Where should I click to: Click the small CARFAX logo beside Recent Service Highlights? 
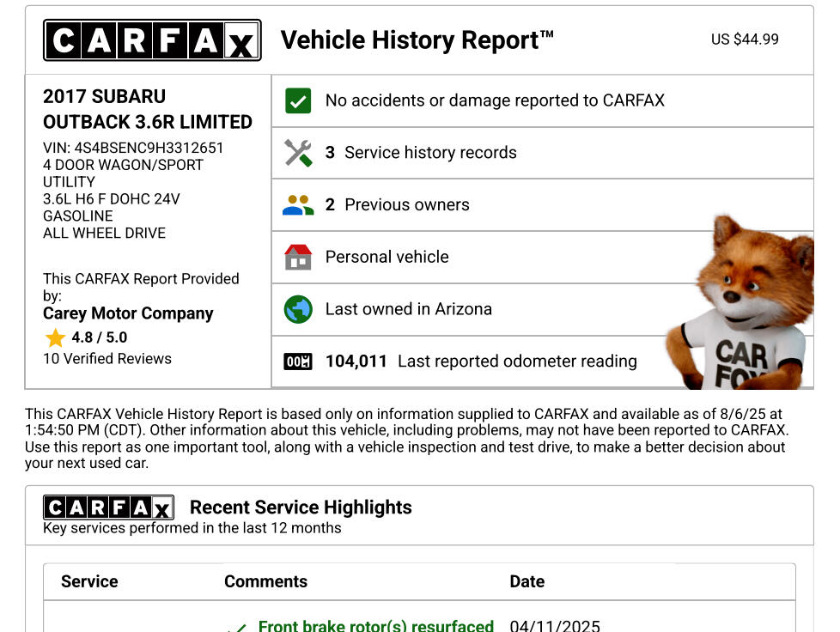click(x=108, y=507)
